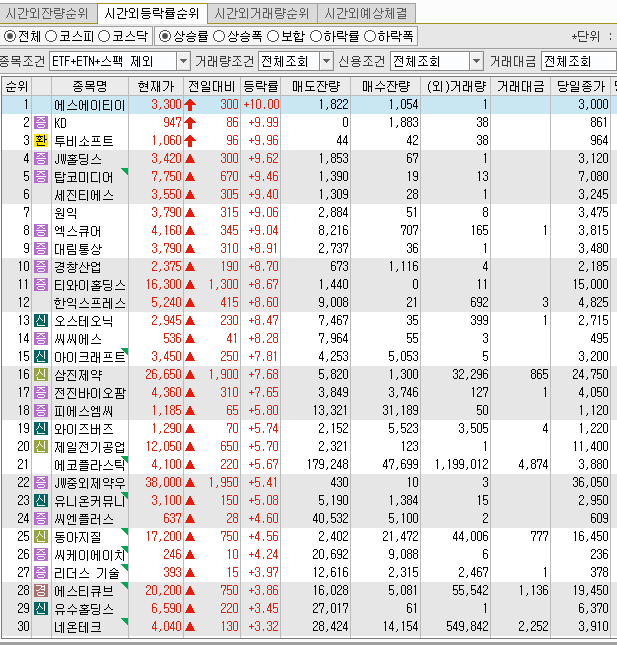Select stock name 한익스프레스

coord(90,303)
